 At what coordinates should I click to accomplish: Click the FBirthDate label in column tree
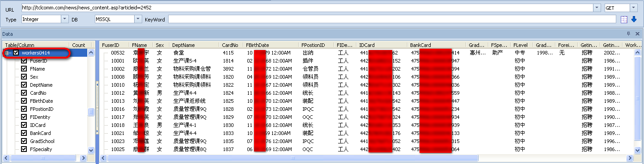pyautogui.click(x=42, y=101)
